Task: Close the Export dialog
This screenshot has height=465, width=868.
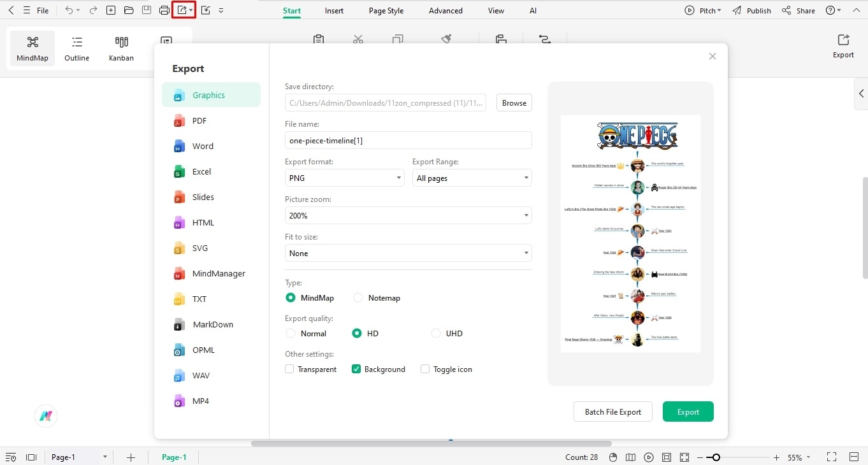Action: click(x=712, y=56)
